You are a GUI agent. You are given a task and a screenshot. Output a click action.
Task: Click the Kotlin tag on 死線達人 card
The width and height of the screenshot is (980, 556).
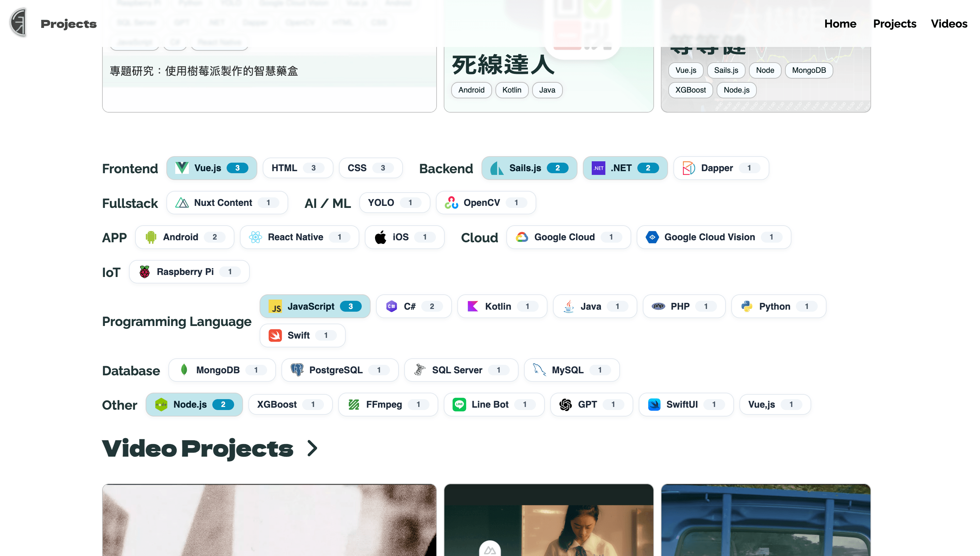pyautogui.click(x=511, y=90)
